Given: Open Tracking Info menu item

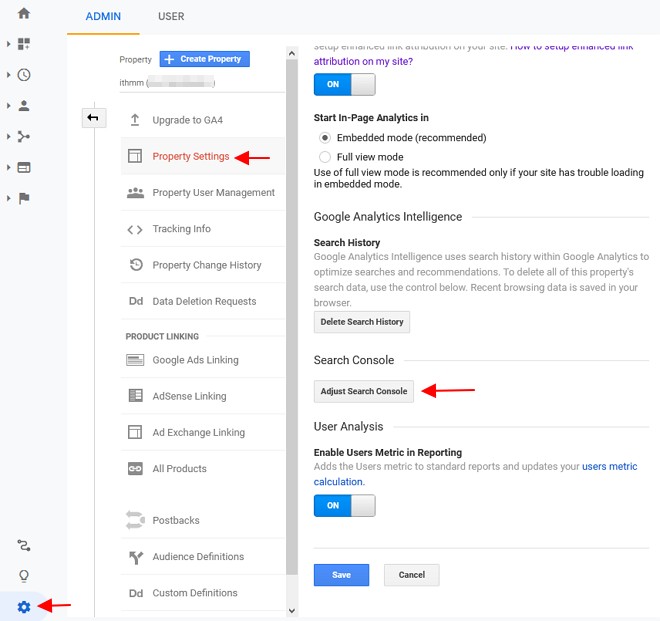Looking at the screenshot, I should tap(202, 229).
